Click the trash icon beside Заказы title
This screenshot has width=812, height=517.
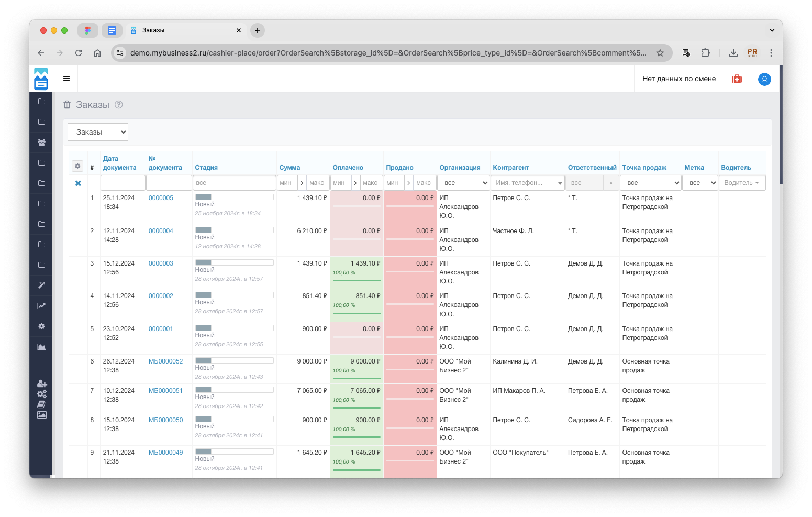[67, 105]
